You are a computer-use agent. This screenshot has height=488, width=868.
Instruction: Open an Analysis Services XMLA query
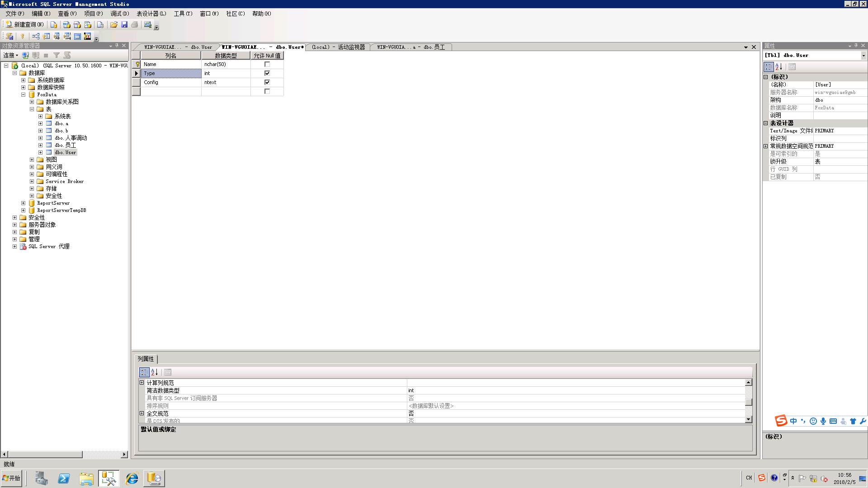pos(88,24)
